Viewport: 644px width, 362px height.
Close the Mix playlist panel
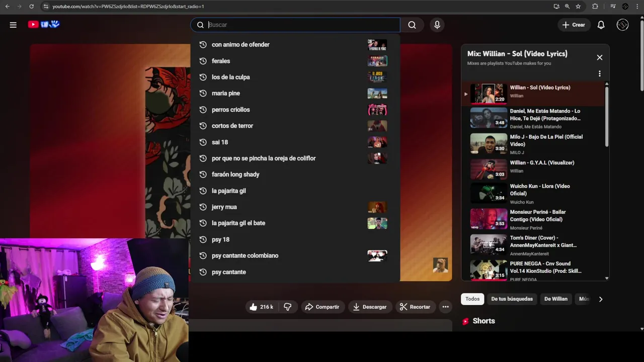tap(599, 57)
